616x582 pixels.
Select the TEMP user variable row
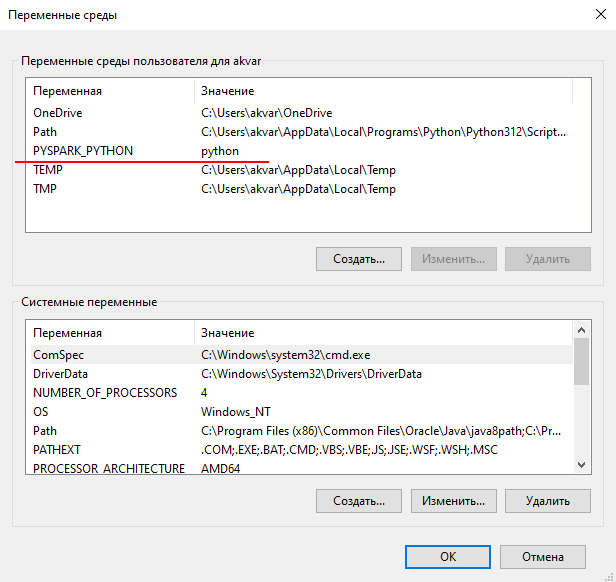[302, 170]
